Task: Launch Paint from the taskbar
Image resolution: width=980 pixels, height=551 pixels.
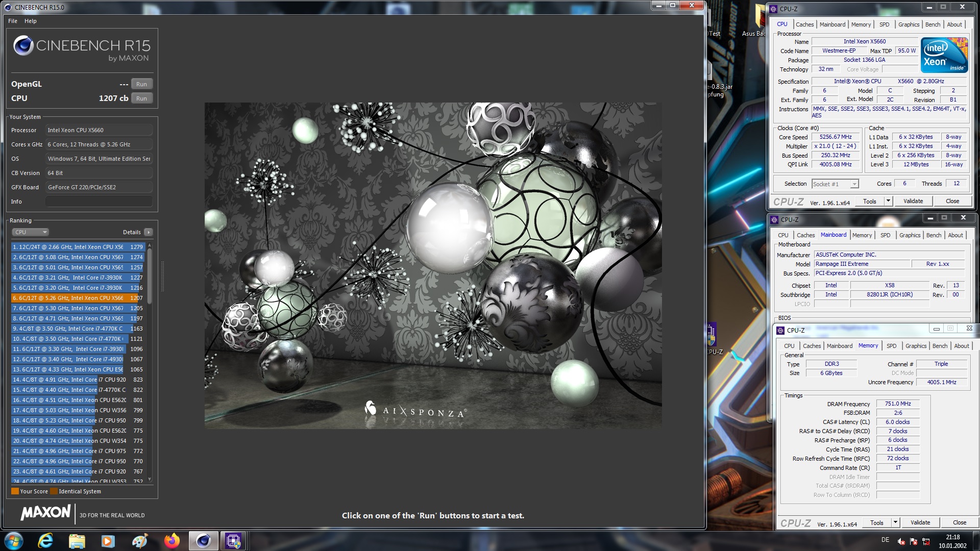Action: (x=140, y=540)
